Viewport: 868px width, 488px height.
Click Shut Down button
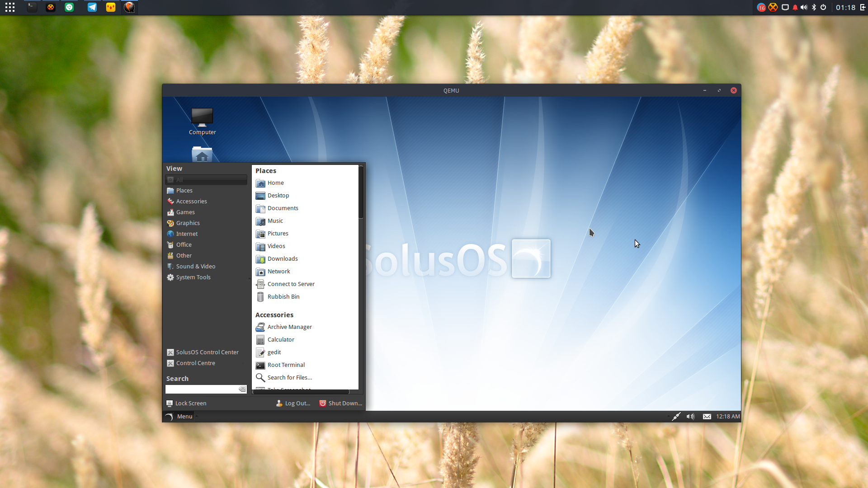click(341, 404)
